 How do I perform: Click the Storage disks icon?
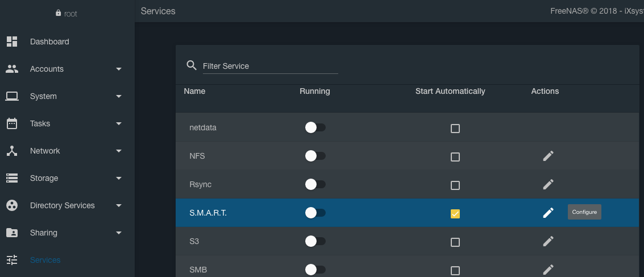12,178
